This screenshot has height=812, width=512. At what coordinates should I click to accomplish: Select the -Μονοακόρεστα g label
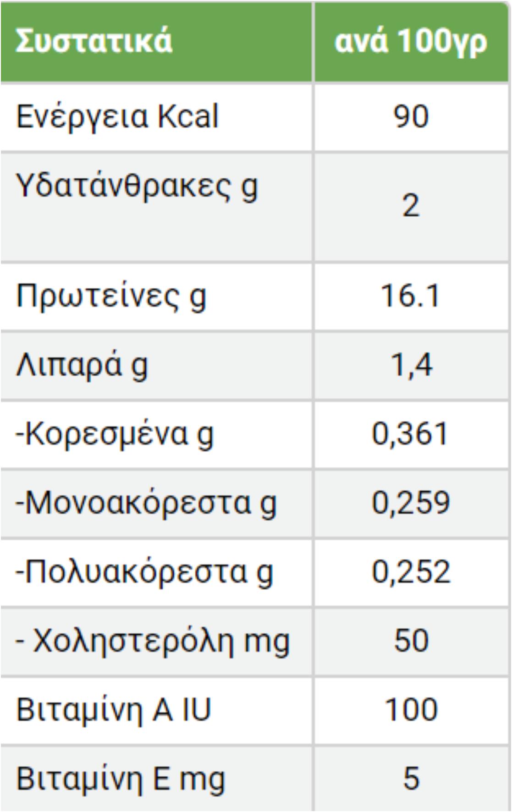tap(146, 503)
